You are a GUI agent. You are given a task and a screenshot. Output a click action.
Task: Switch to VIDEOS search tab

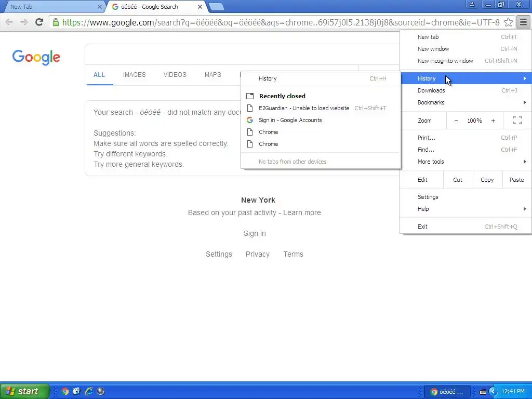175,75
